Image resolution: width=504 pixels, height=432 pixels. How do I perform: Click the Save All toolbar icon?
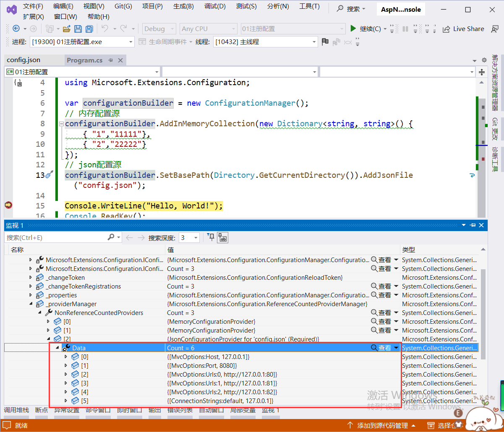pos(89,29)
